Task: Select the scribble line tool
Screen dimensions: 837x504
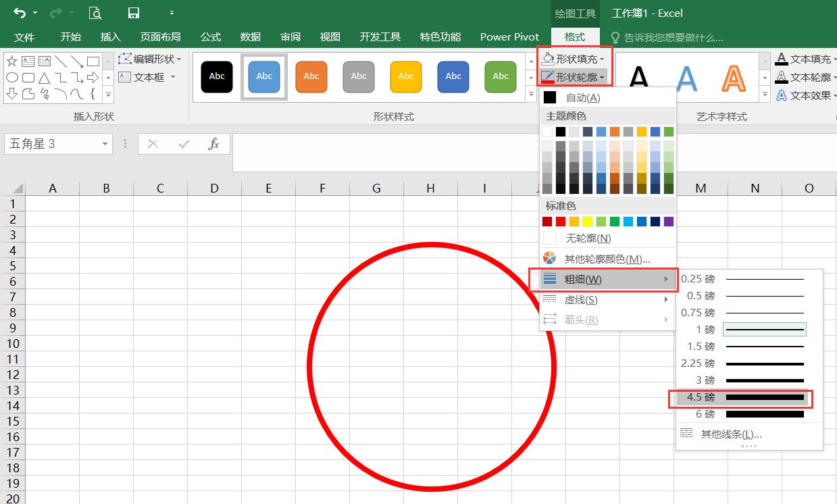Action: [x=45, y=93]
